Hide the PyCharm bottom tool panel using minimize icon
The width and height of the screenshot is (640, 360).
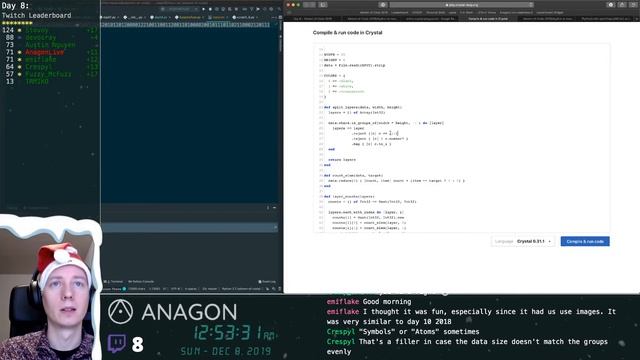274,208
